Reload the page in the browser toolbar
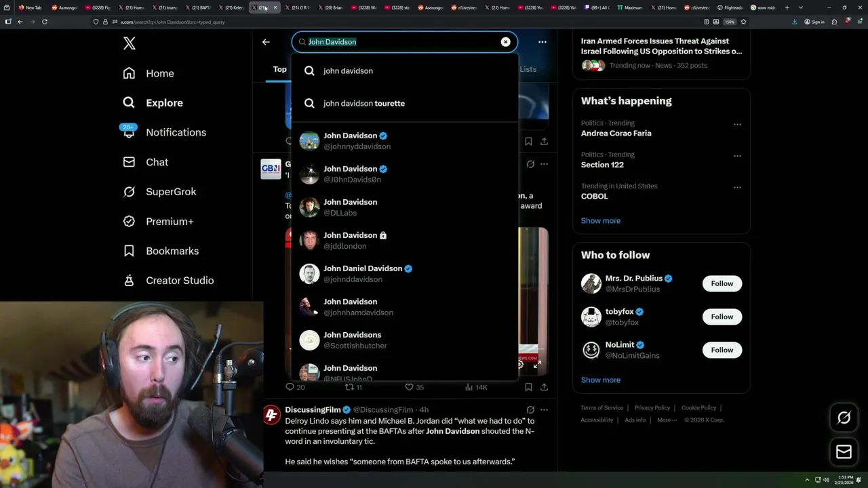This screenshot has width=868, height=488. click(x=45, y=22)
